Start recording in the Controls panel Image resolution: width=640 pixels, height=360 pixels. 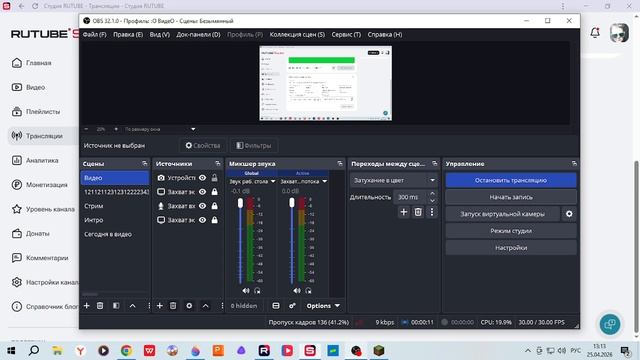pyautogui.click(x=511, y=197)
